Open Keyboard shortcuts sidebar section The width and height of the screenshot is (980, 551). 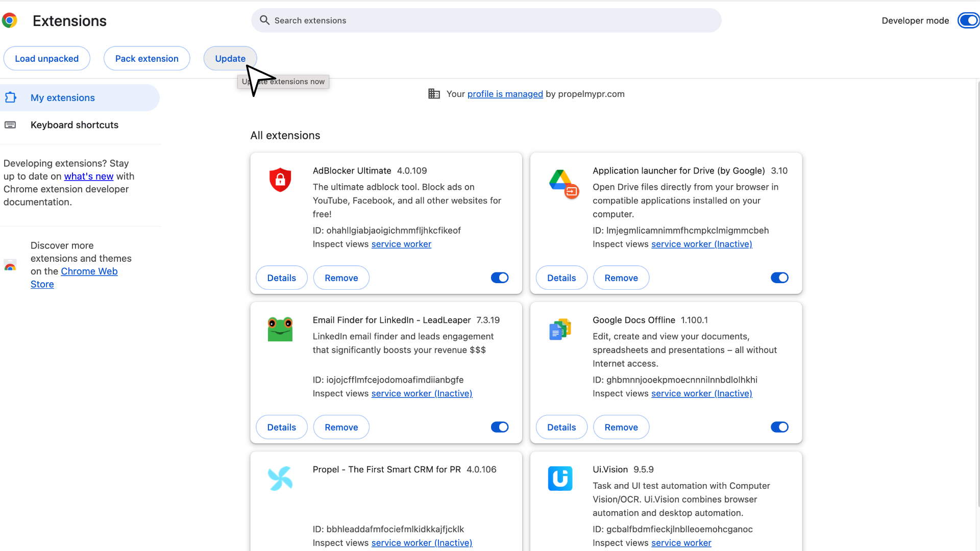(74, 125)
